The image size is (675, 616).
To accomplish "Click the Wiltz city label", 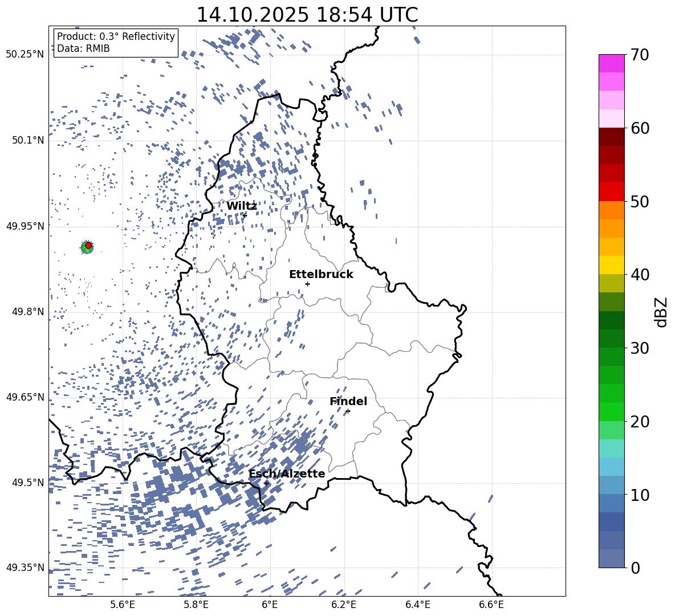I will point(242,206).
